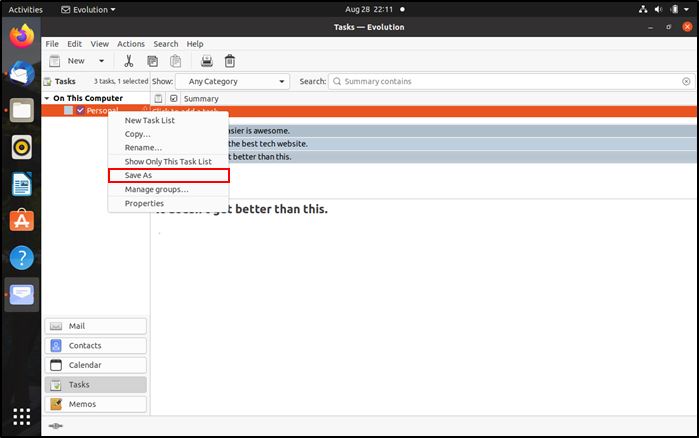The image size is (699, 438).
Task: Click Activities in the top bar
Action: coord(25,9)
